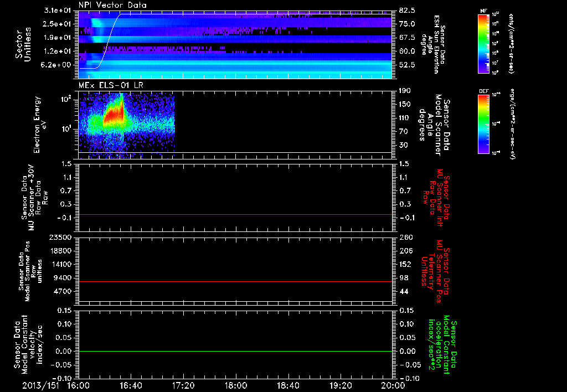Click the '82.5' sun elevation tick value
This screenshot has height=392, width=567.
click(x=407, y=11)
